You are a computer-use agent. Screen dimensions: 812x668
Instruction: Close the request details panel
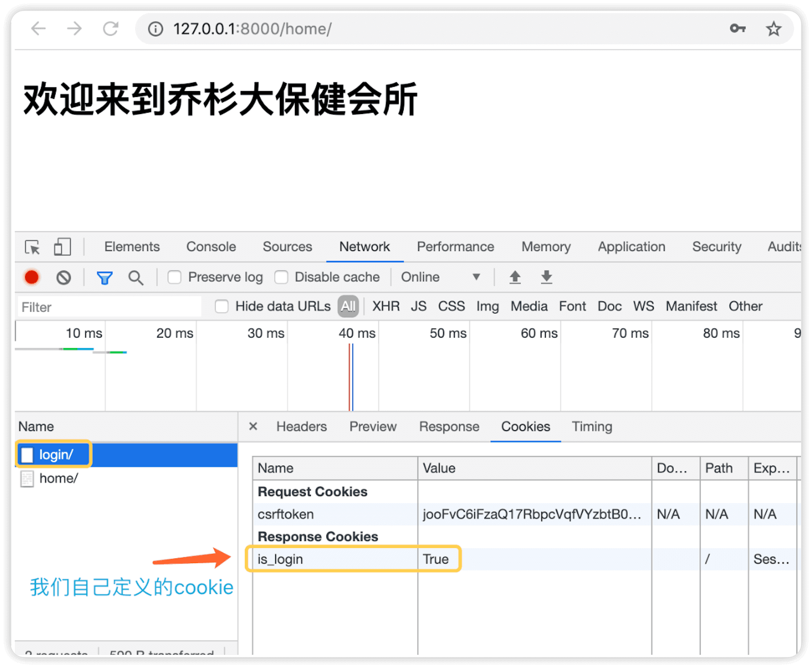click(x=253, y=426)
